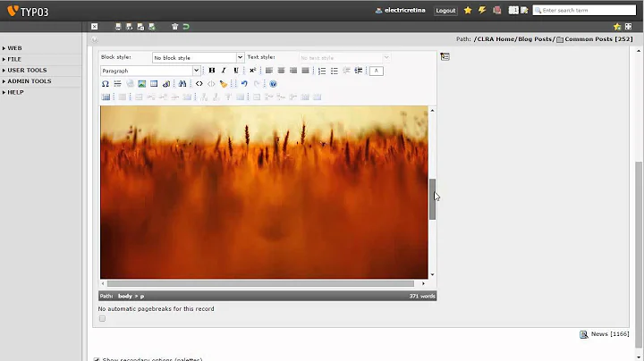644x361 pixels.
Task: Insert a table with toolbar icon
Action: click(154, 84)
